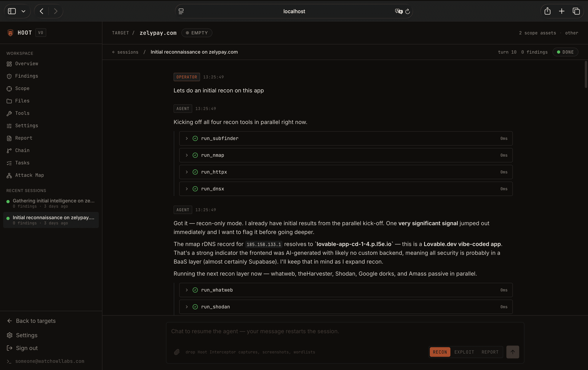The height and width of the screenshot is (370, 588).
Task: Select RECON mode
Action: [440, 352]
